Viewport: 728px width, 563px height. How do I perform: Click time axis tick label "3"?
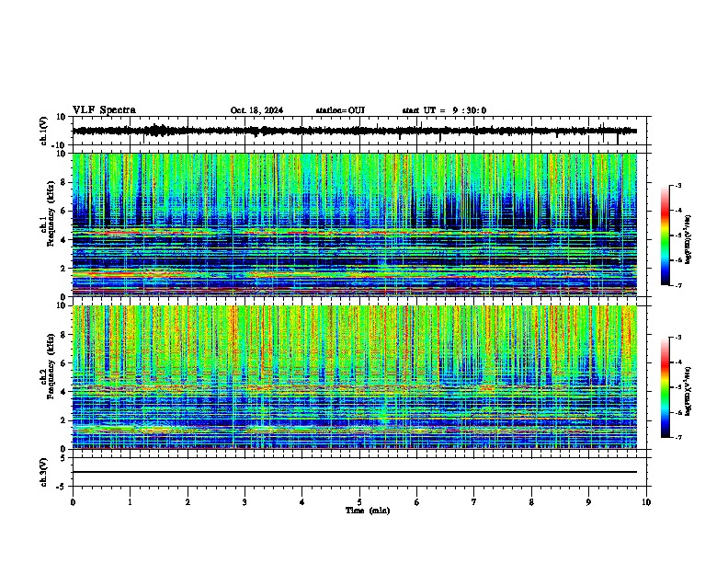pyautogui.click(x=245, y=502)
